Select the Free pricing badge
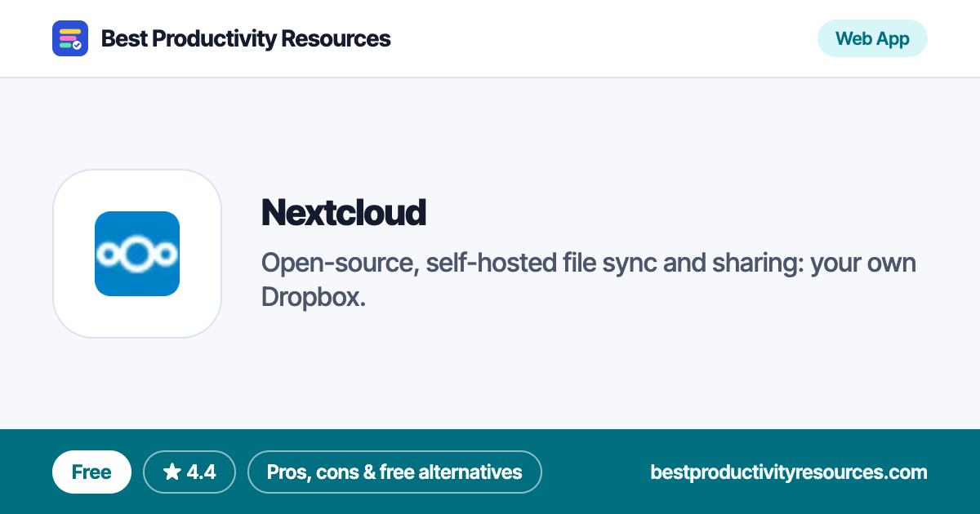 point(91,472)
